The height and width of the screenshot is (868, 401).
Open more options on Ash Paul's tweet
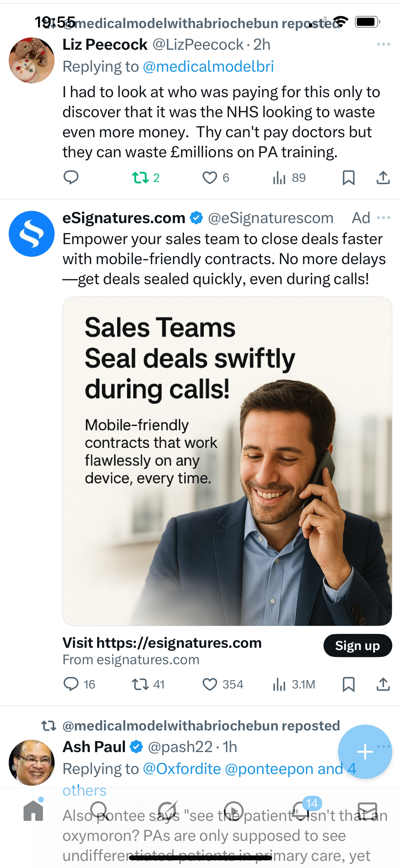point(384,746)
